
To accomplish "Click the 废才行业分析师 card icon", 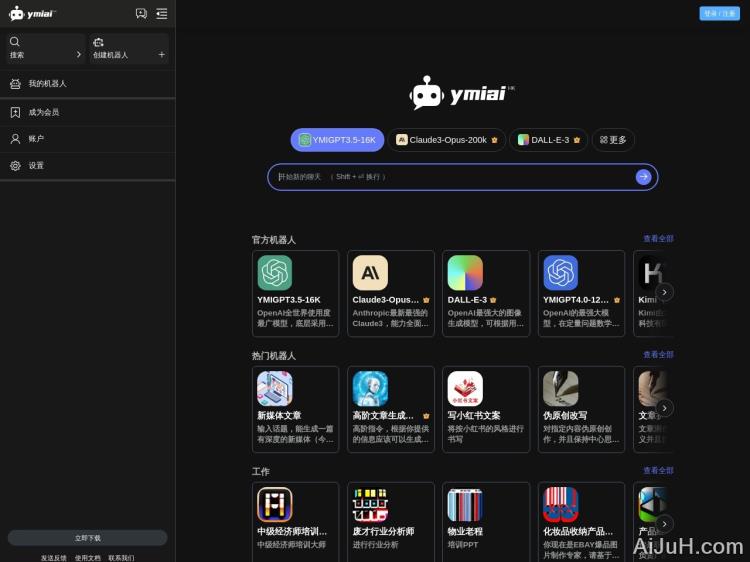I will 370,505.
